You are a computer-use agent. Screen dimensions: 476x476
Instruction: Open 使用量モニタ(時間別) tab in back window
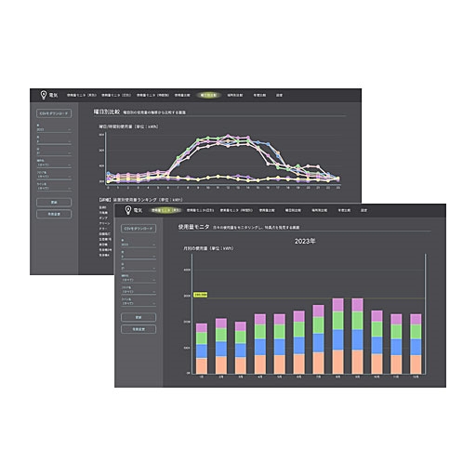point(152,95)
